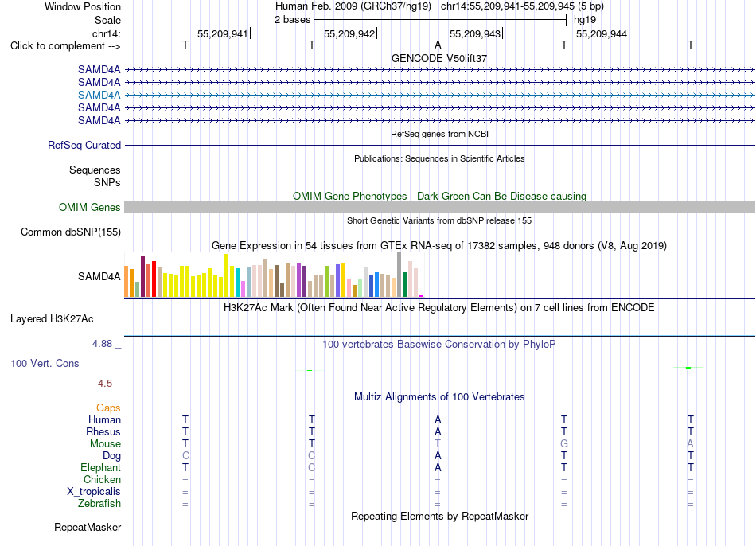Click the 'G' base in the Mouse row
The height and width of the screenshot is (546, 756).
point(564,444)
